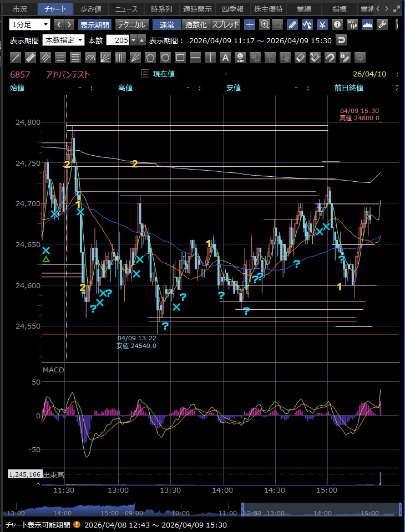Screen dimensions: 405x532
Task: Expand the 本数指定 display period dropdown
Action: pos(64,40)
